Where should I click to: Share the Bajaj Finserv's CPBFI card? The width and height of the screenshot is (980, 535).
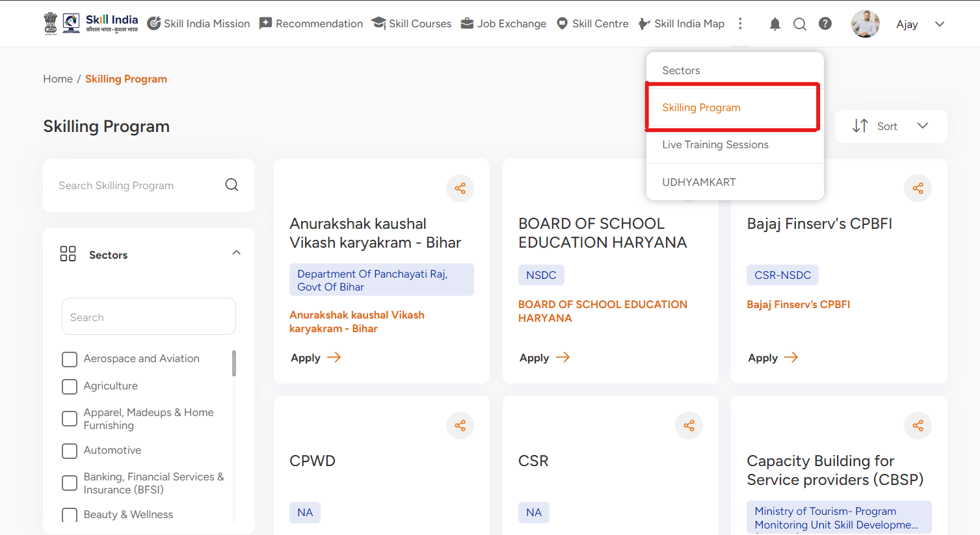click(918, 189)
